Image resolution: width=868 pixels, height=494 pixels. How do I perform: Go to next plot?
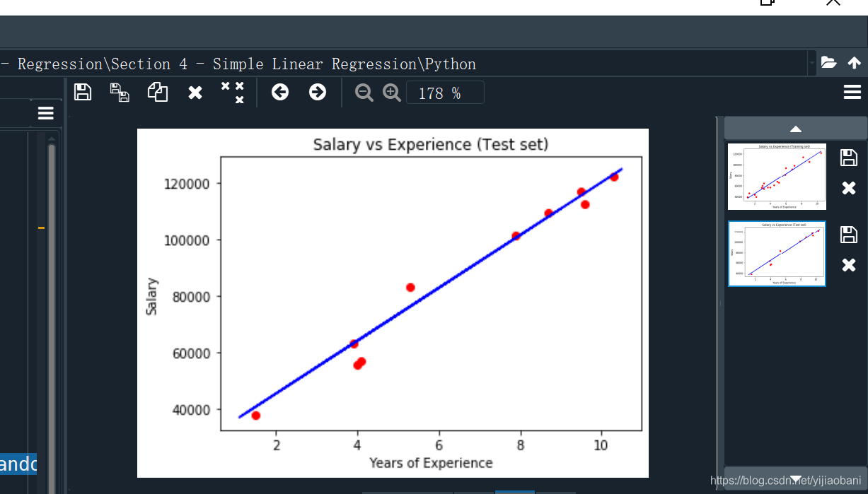point(318,92)
